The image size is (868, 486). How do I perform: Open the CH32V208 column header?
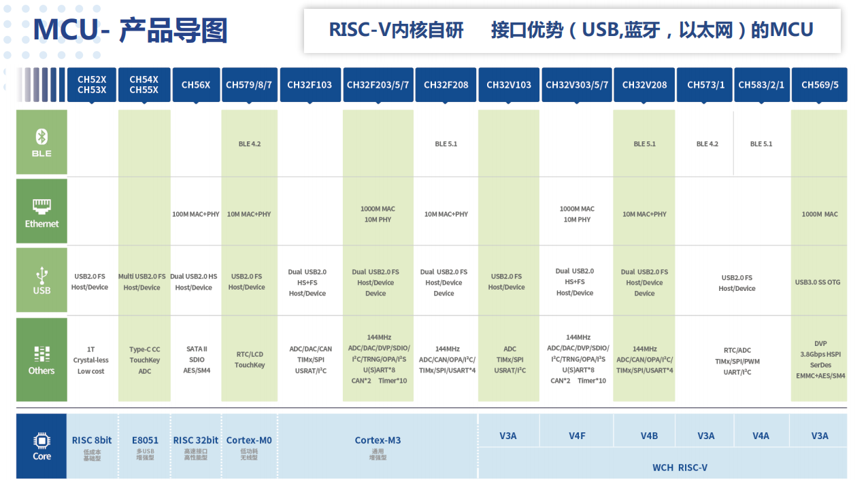click(644, 85)
